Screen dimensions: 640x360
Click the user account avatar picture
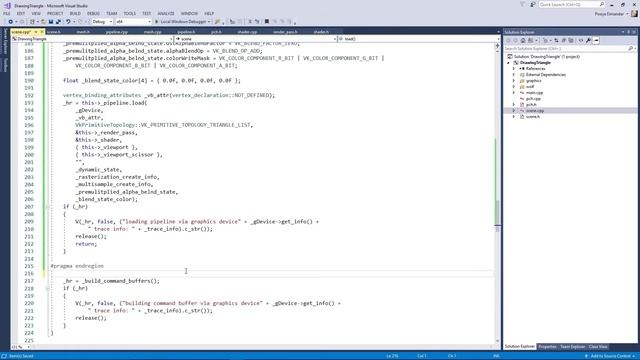634,13
